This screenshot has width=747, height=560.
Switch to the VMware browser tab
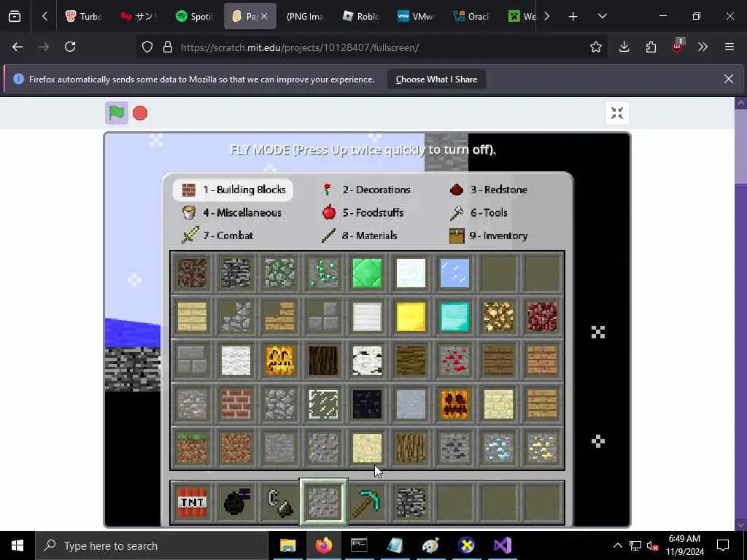coord(416,16)
